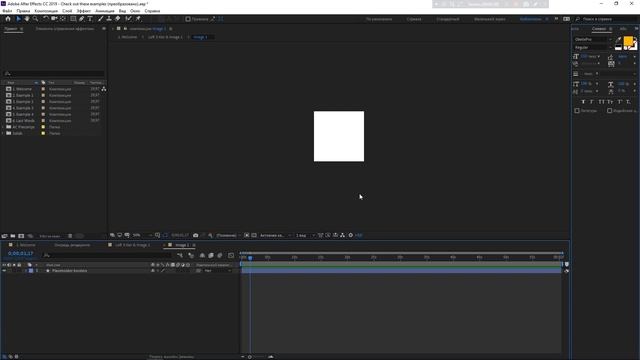Open the layer parent 'Нет' dropdown

click(x=218, y=271)
